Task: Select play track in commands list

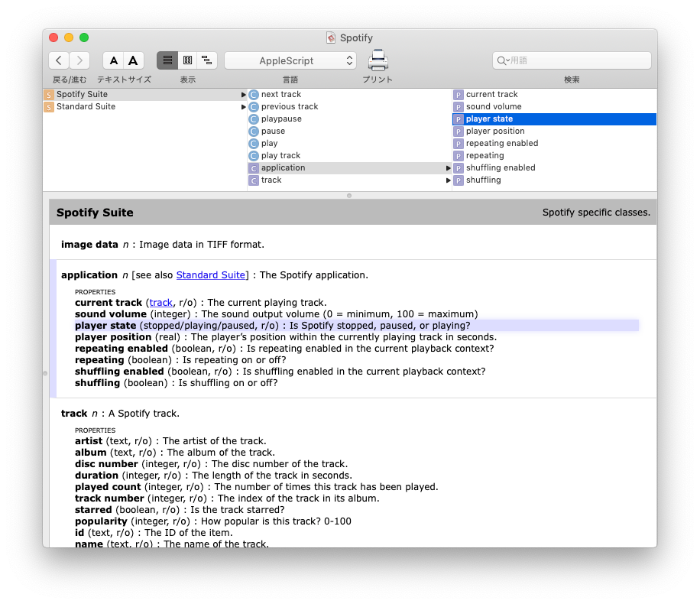Action: tap(349, 155)
